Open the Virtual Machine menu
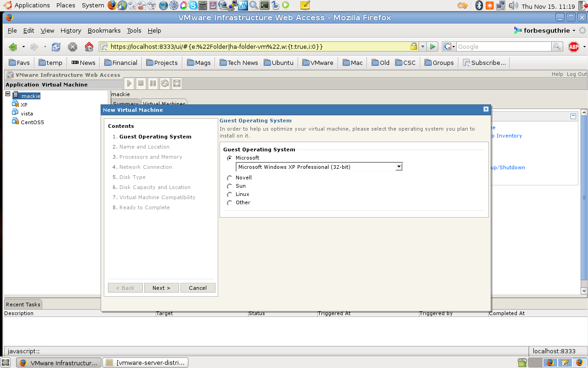The height and width of the screenshot is (368, 588). 65,85
